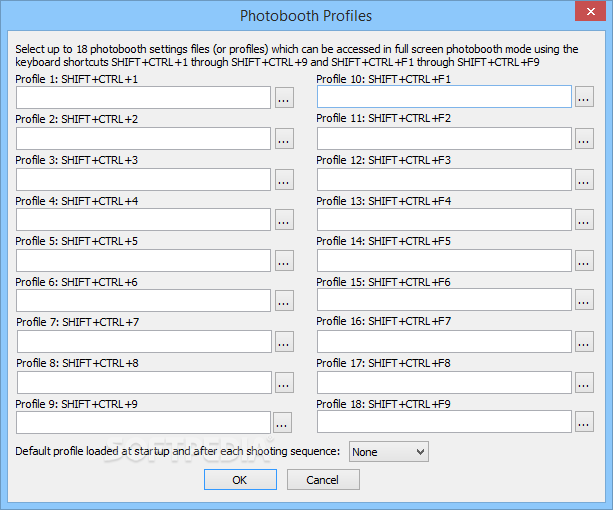This screenshot has width=613, height=510.
Task: Click the Profile 8 path field
Action: pyautogui.click(x=144, y=383)
